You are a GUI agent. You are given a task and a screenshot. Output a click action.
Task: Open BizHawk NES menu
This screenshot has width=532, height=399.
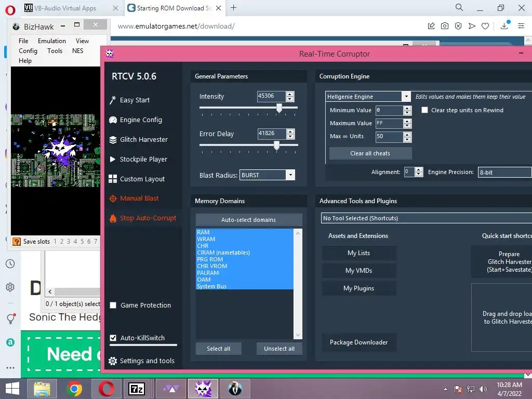click(x=77, y=50)
